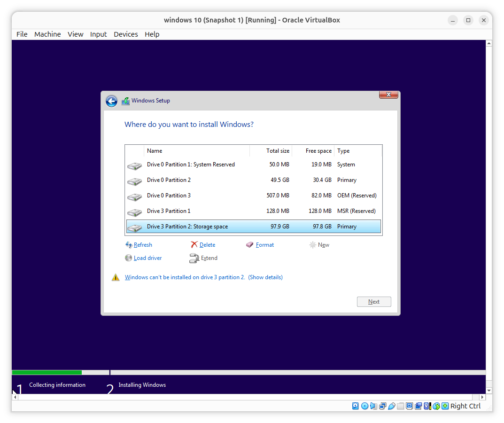
Task: Click the New partition star icon
Action: pyautogui.click(x=312, y=245)
